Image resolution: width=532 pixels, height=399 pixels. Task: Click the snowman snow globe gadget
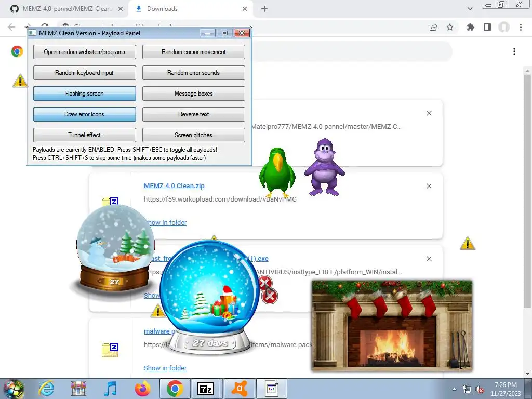coord(115,248)
